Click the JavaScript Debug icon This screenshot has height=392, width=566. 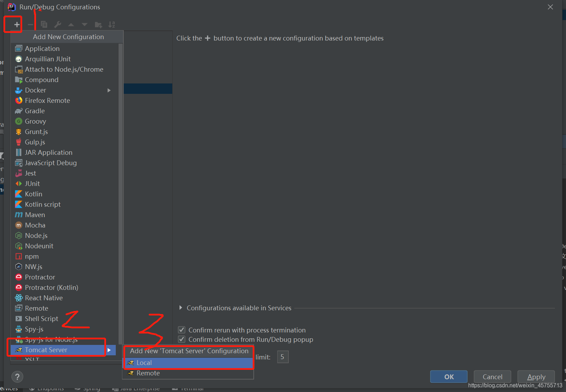pyautogui.click(x=19, y=163)
